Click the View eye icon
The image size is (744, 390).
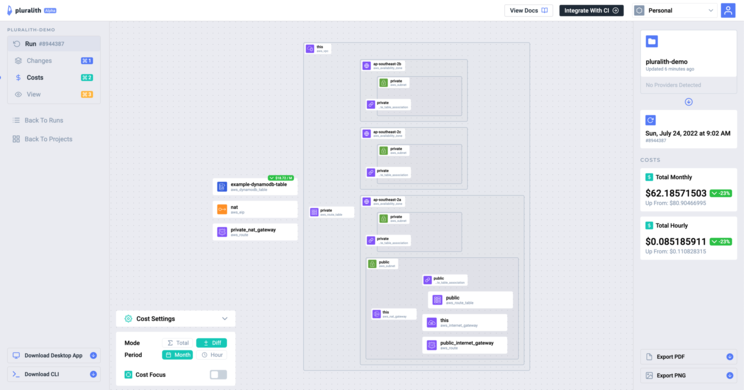coord(18,94)
